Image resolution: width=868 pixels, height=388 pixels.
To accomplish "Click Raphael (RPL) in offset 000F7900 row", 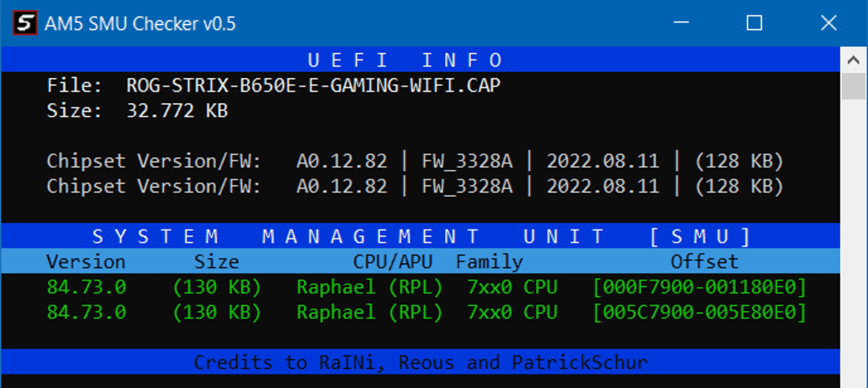I will 370,287.
